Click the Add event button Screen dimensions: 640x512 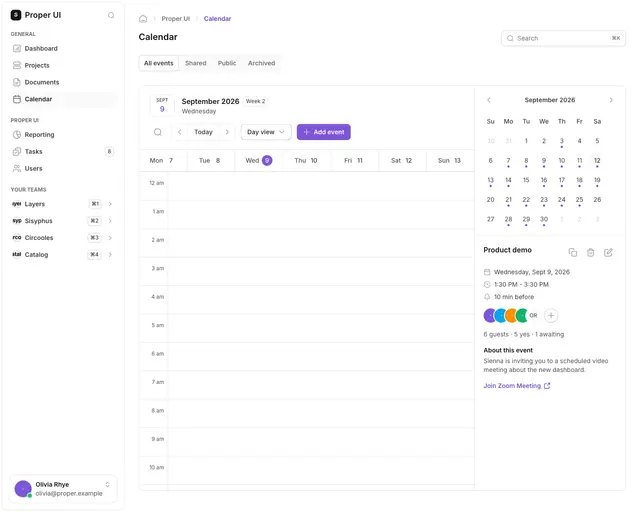(324, 132)
